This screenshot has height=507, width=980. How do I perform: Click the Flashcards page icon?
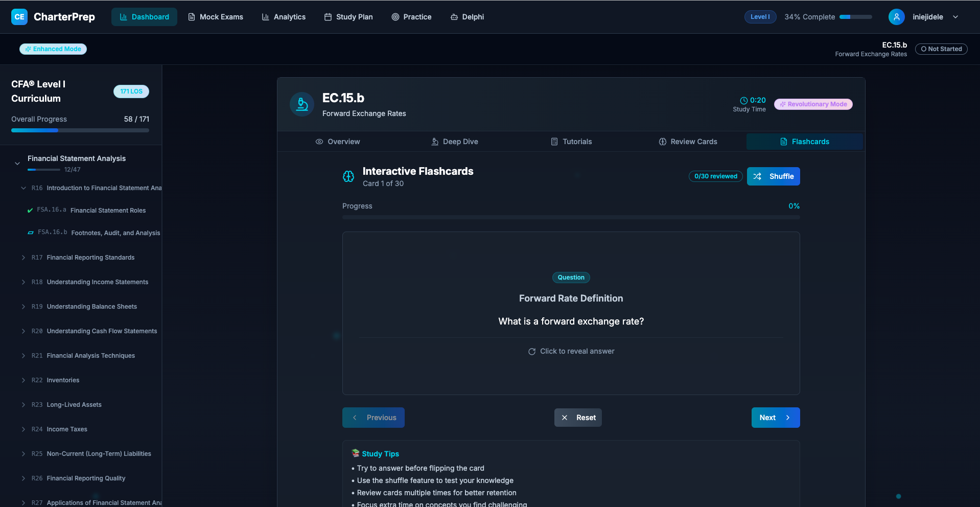point(784,142)
